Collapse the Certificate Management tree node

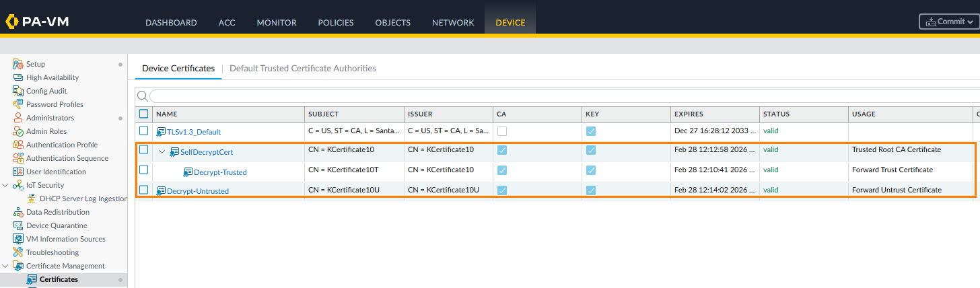[x=6, y=266]
